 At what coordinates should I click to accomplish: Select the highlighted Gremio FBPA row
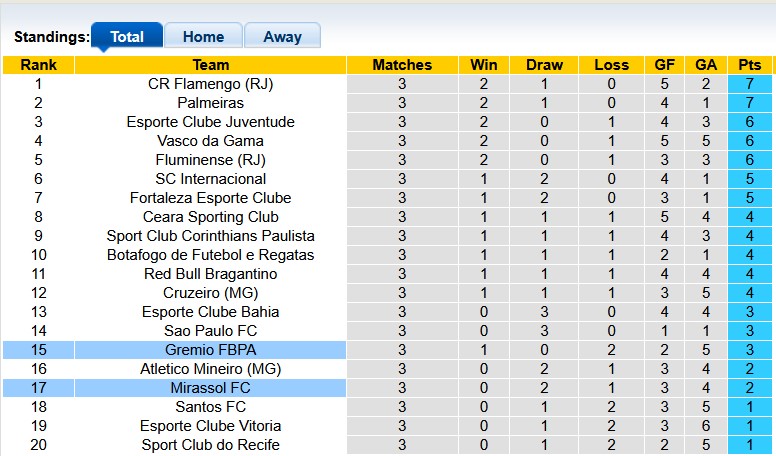click(x=210, y=350)
